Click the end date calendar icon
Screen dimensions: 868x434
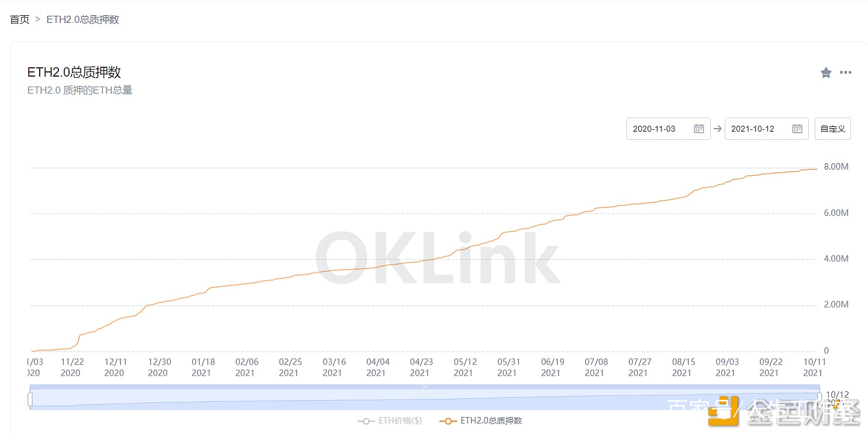pyautogui.click(x=797, y=129)
